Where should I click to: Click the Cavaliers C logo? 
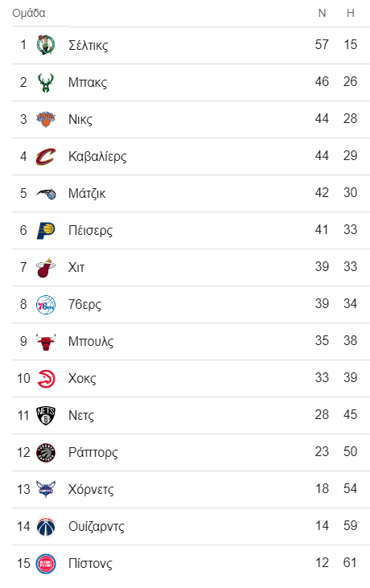46,156
